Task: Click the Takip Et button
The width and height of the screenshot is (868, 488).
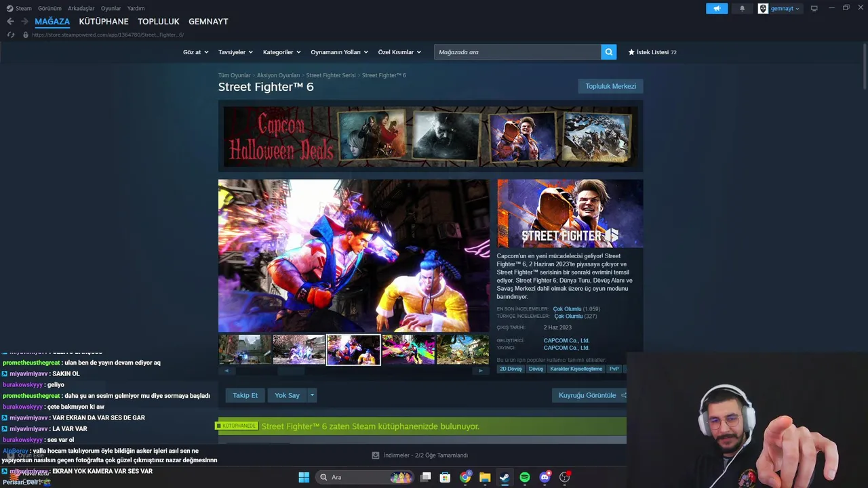Action: [x=245, y=395]
